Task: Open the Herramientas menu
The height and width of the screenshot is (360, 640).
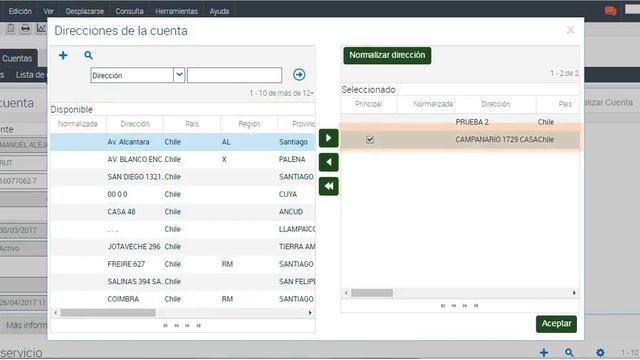Action: pos(176,11)
